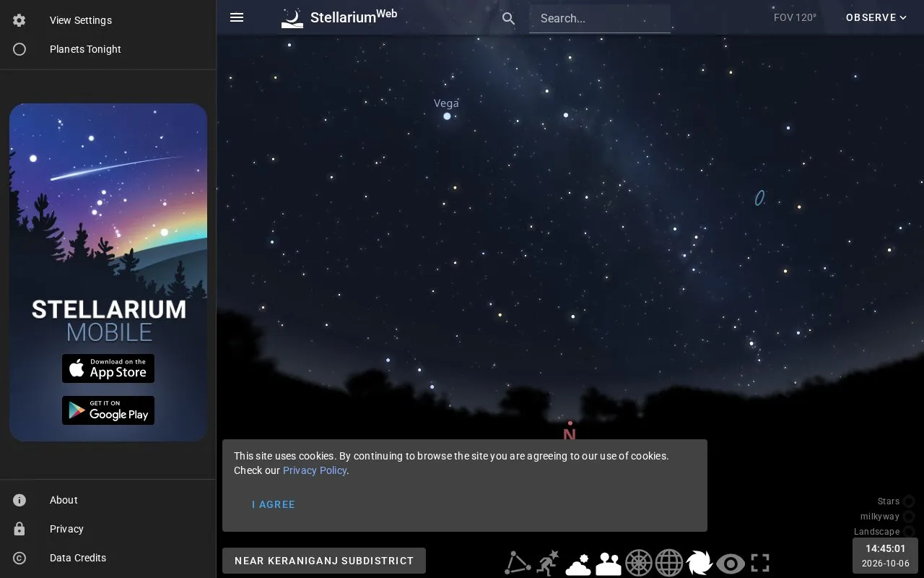Click into the Search field
This screenshot has height=578, width=924.
(x=600, y=19)
